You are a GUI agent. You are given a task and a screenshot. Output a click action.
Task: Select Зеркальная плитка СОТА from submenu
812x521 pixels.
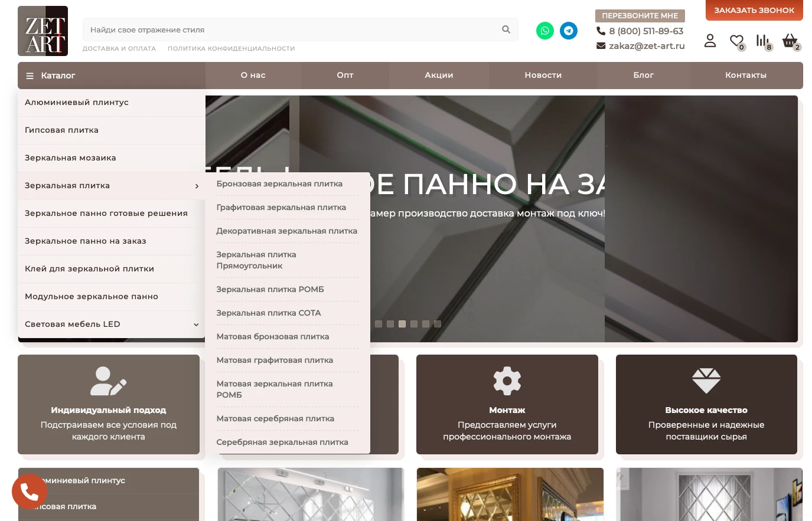[x=269, y=313]
